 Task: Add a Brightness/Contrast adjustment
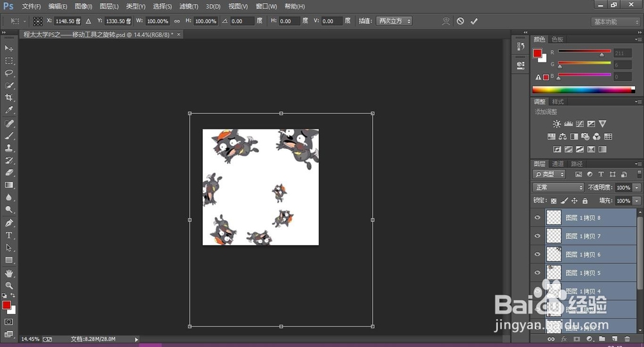(x=556, y=124)
